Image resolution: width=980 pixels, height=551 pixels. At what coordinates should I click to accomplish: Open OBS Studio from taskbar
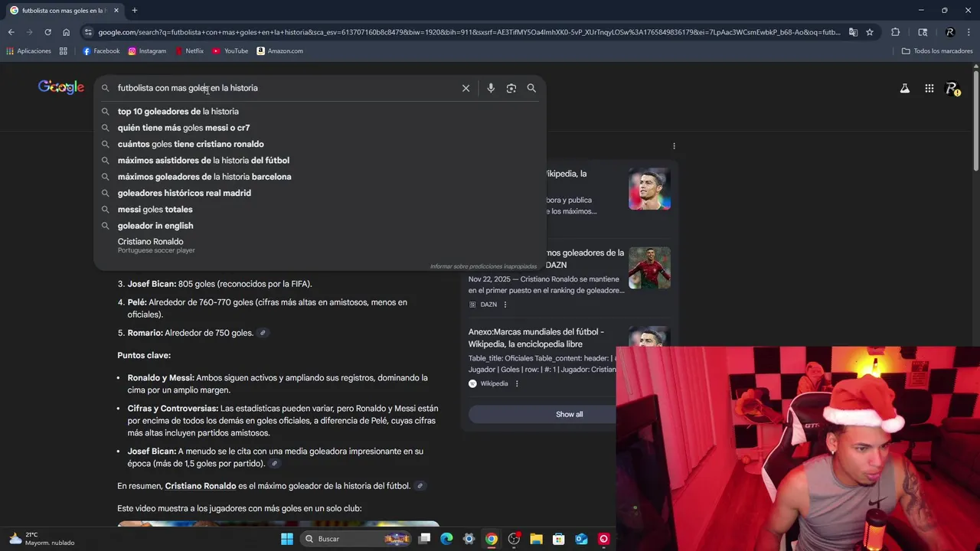tap(514, 539)
